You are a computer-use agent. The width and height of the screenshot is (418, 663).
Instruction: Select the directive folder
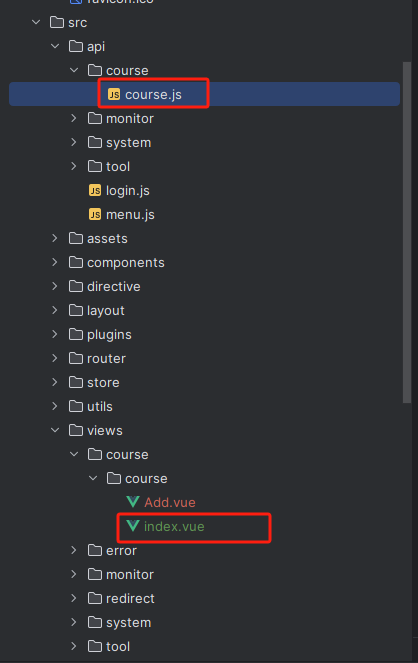pos(114,286)
